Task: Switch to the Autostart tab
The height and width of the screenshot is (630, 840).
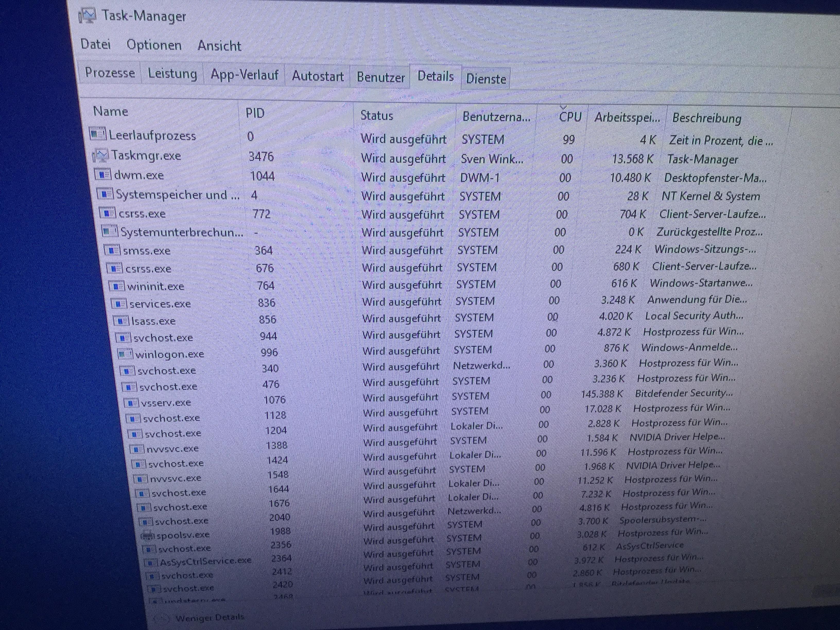Action: 317,76
